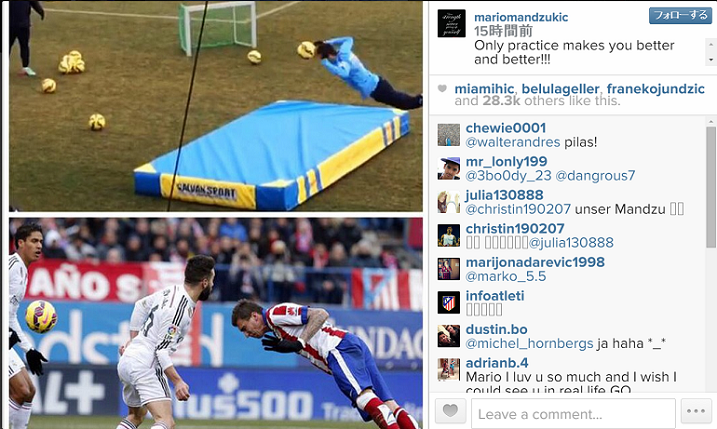Image resolution: width=717 pixels, height=429 pixels.
Task: Click the small heart icon beside likes list
Action: click(442, 89)
